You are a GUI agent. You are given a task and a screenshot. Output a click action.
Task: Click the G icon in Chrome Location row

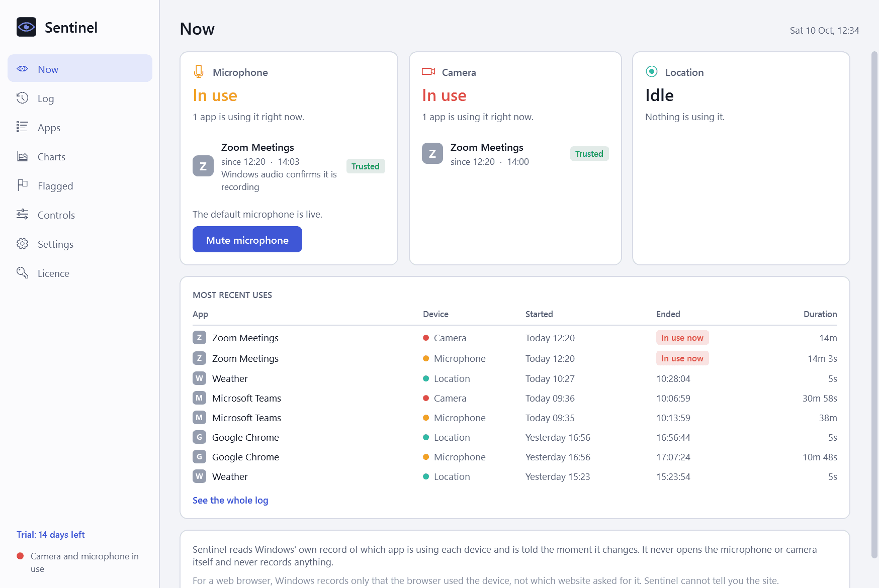199,437
